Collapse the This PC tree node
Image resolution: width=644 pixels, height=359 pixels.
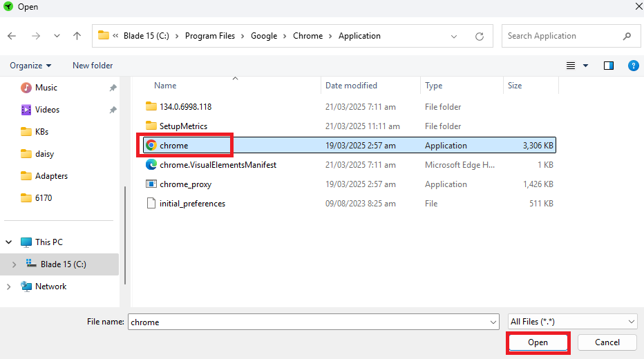[9, 242]
